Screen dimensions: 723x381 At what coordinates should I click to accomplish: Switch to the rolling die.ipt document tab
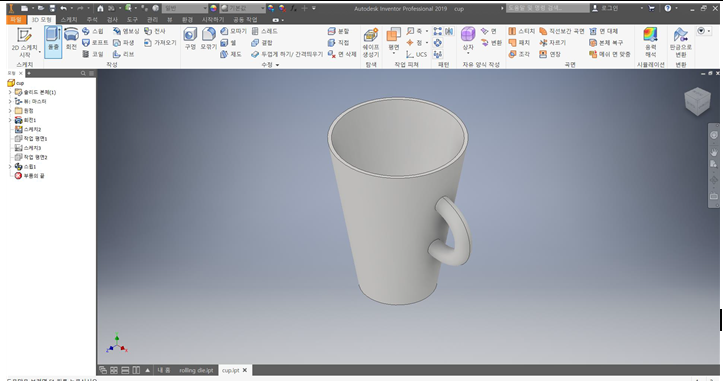(196, 370)
